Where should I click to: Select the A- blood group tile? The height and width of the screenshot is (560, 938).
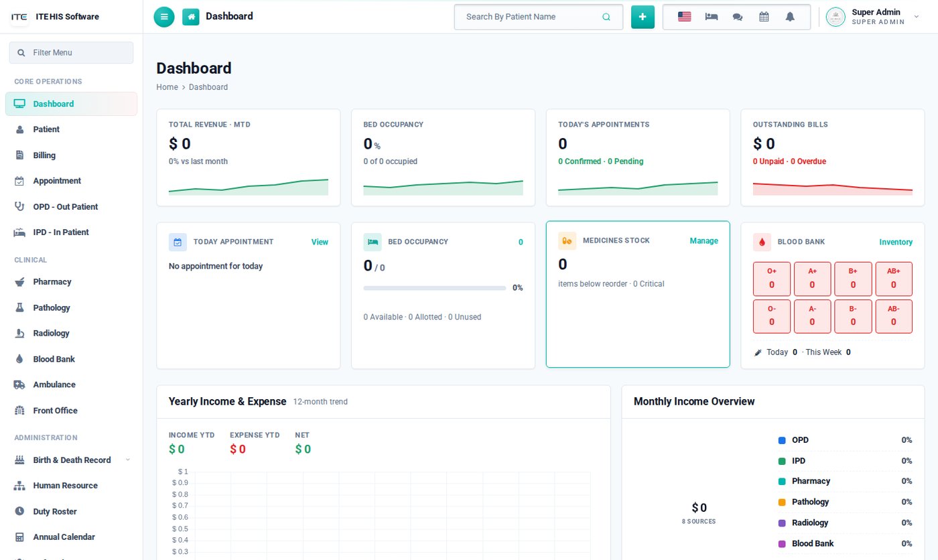[x=812, y=316]
